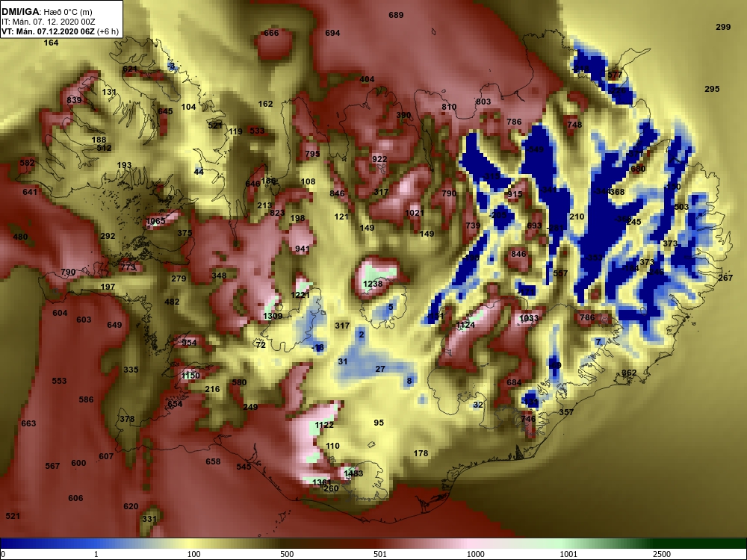Click the map value '553'
747x560 pixels.
pyautogui.click(x=59, y=382)
